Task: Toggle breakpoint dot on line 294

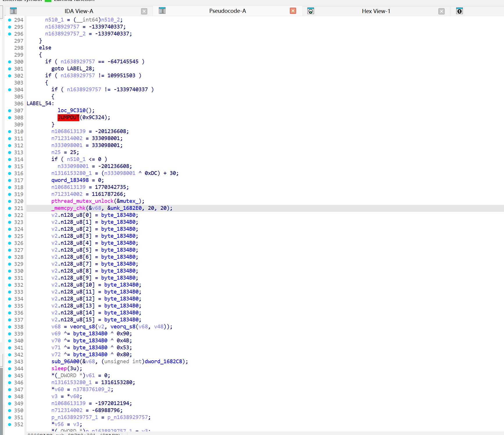Action: (x=10, y=20)
